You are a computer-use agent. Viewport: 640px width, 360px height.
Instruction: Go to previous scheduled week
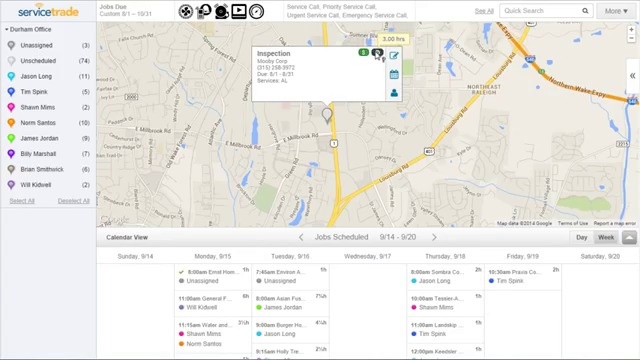[301, 237]
